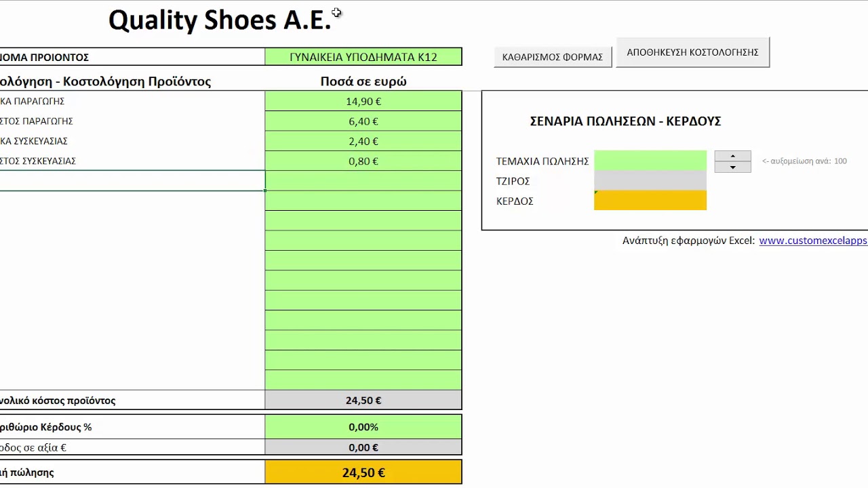Select the green ΤΕΜΑΧΙΑ ΠΩΛΗΣΗΣ input cell
Image resolution: width=868 pixels, height=488 pixels.
pos(650,161)
